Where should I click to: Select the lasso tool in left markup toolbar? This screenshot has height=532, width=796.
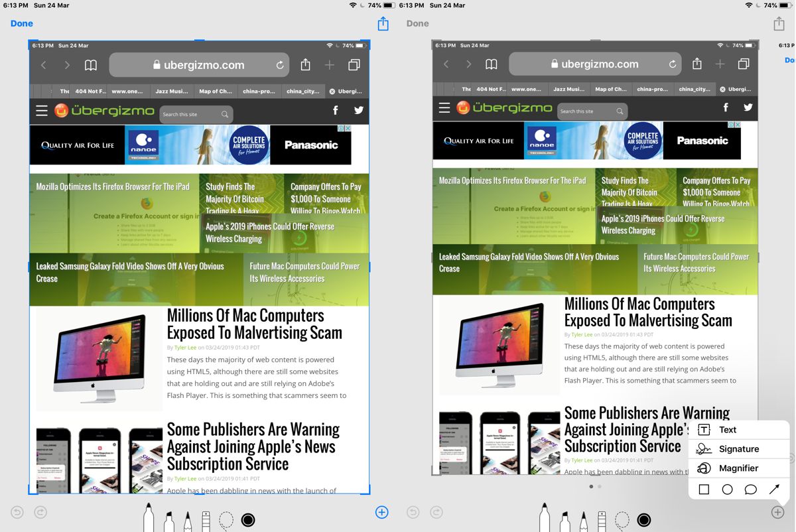coord(226,521)
